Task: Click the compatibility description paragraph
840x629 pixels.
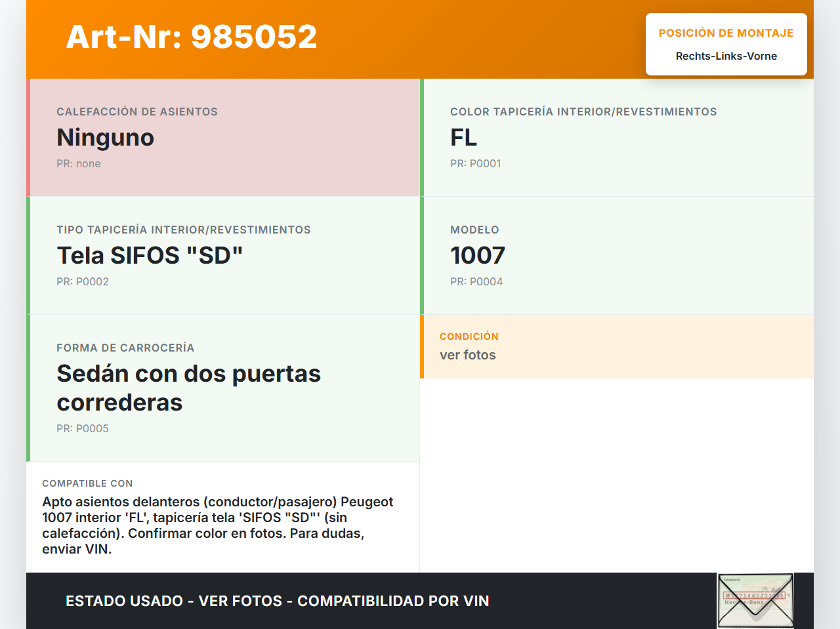Action: (x=217, y=525)
